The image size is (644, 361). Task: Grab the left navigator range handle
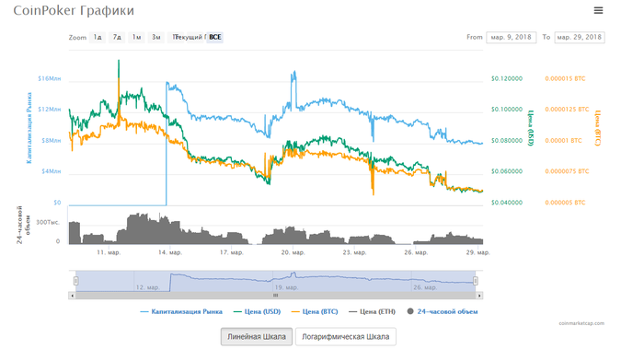76,281
